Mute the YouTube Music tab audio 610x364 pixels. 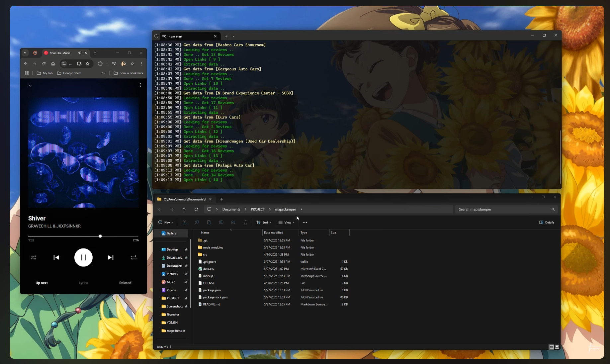[x=80, y=53]
